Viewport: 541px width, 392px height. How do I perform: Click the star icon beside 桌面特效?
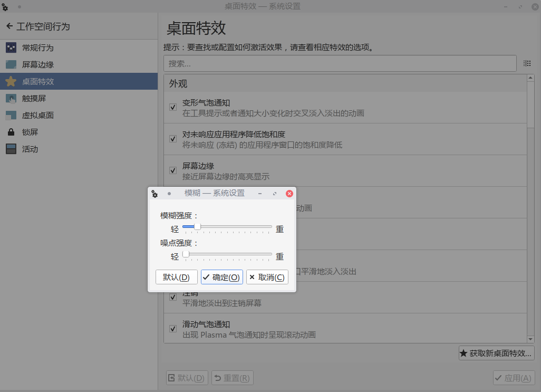[x=11, y=81]
